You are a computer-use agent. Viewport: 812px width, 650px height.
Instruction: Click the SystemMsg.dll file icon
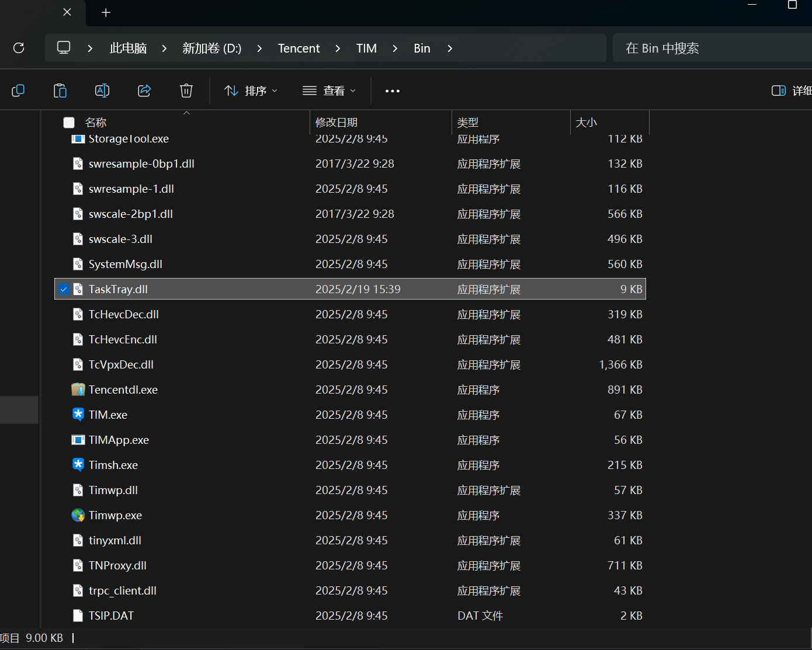point(78,264)
